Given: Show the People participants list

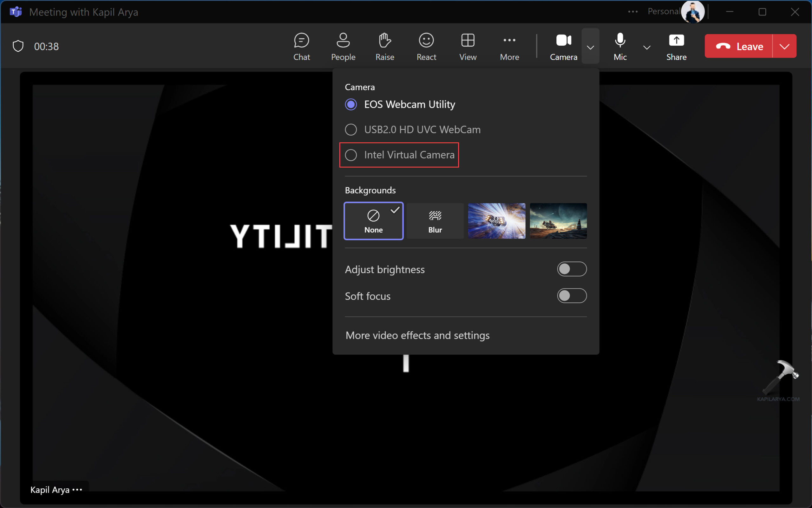Looking at the screenshot, I should pyautogui.click(x=343, y=46).
